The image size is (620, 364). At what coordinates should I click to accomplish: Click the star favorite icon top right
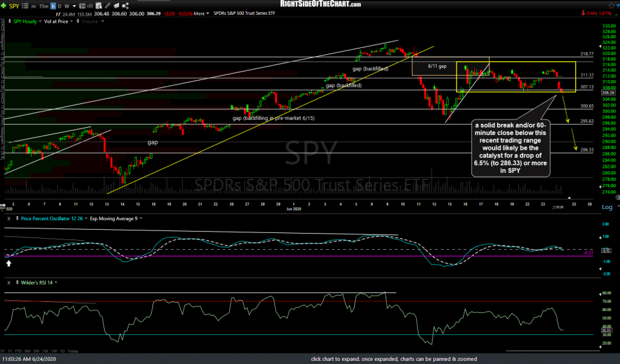[x=612, y=5]
